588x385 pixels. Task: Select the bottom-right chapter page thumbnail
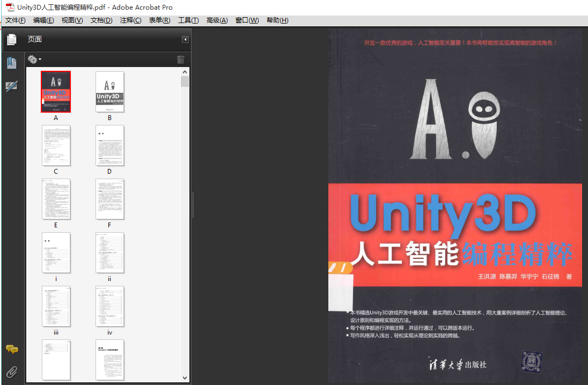click(109, 360)
